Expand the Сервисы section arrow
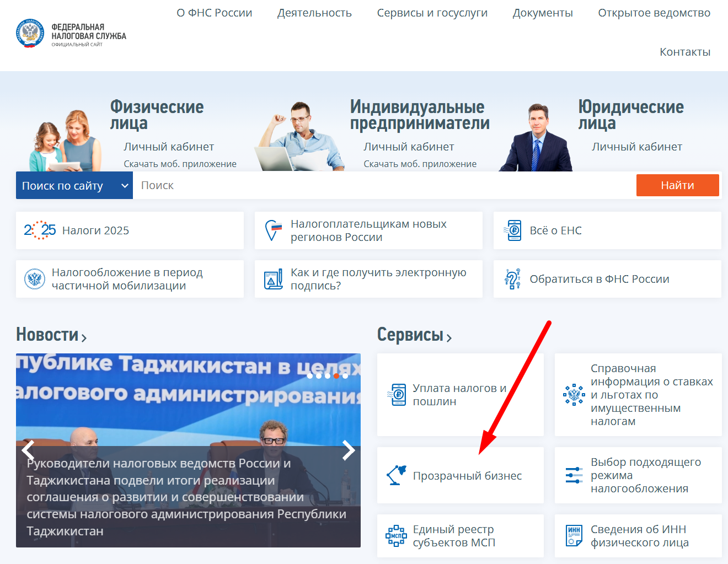 tap(449, 338)
